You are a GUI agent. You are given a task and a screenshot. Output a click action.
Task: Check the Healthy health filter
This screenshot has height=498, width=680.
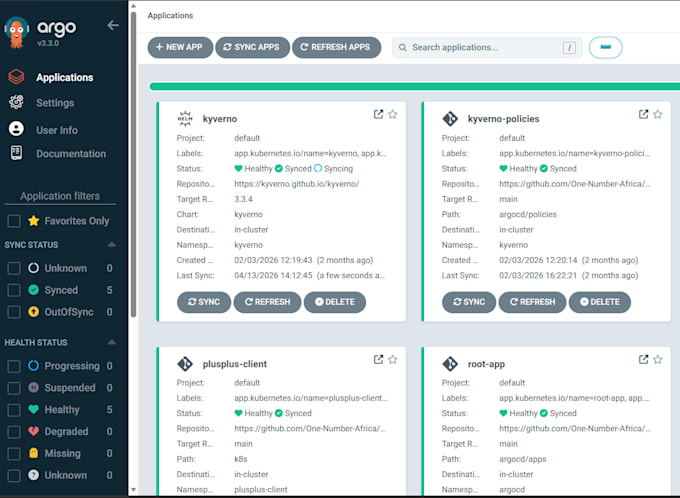click(x=14, y=410)
